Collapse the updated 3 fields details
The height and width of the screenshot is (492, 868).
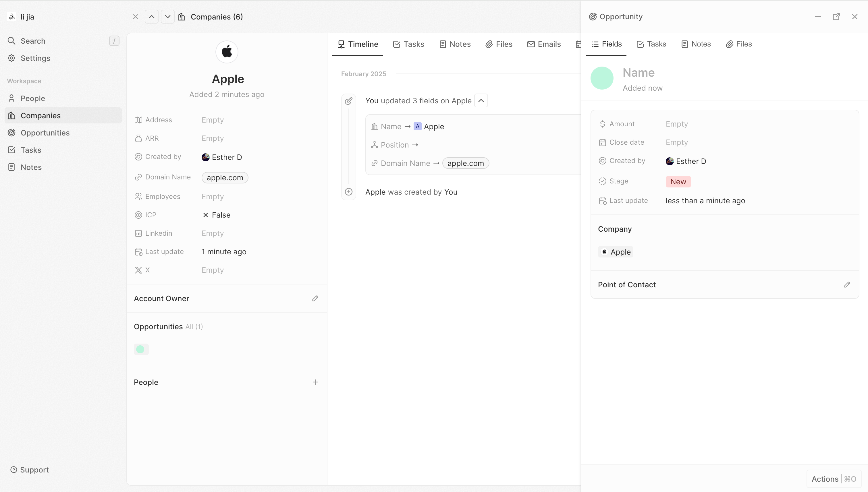coord(481,101)
